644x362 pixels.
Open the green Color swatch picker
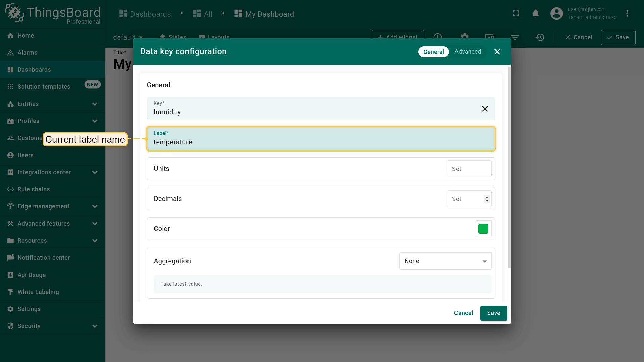tap(483, 229)
